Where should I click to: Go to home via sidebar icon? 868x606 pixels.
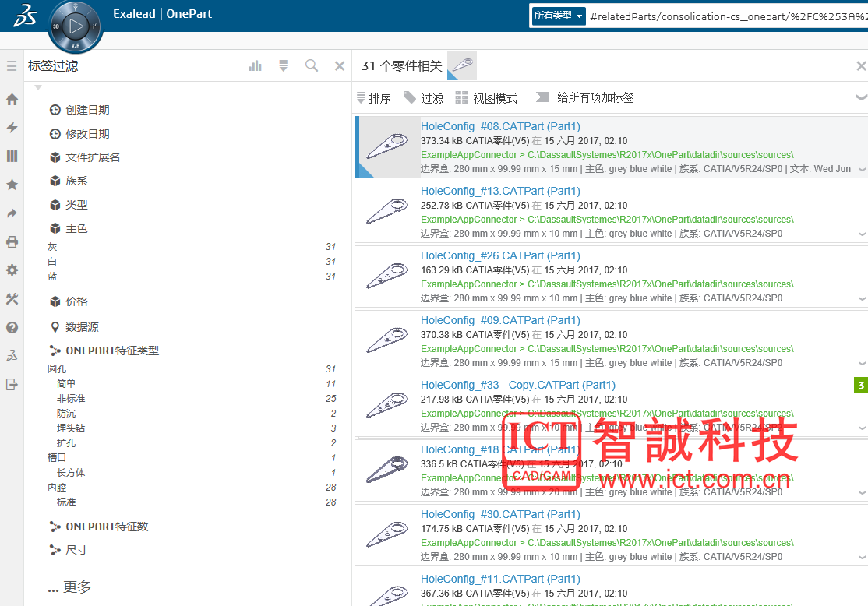click(x=12, y=100)
